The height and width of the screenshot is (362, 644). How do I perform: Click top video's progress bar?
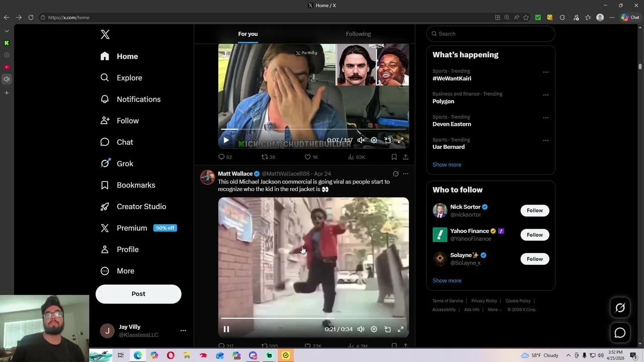point(313,129)
